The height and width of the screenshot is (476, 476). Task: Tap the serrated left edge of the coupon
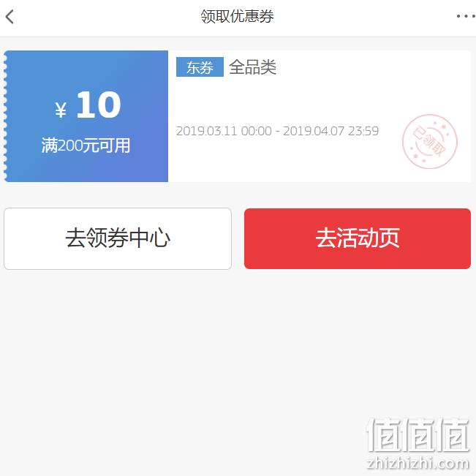pos(5,116)
